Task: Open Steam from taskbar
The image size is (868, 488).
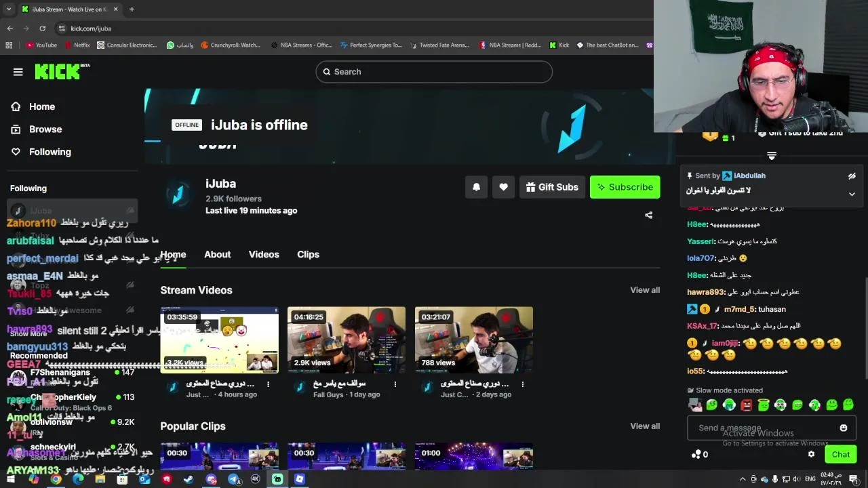Action: (189, 479)
